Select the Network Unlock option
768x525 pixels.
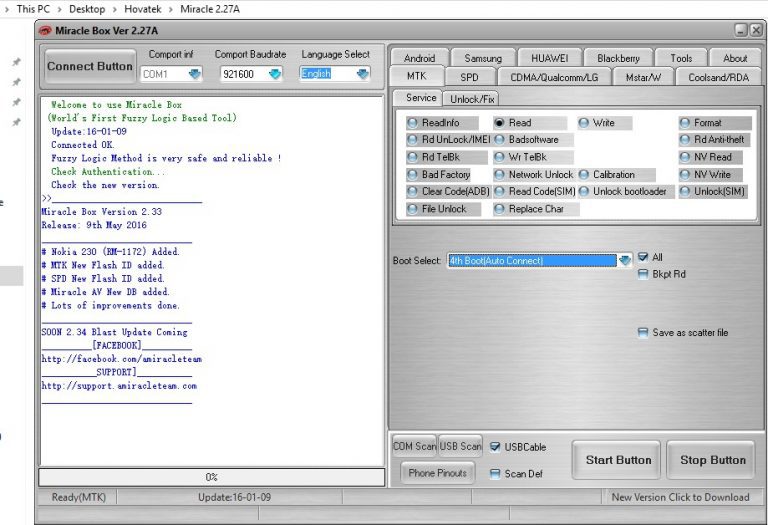534,174
